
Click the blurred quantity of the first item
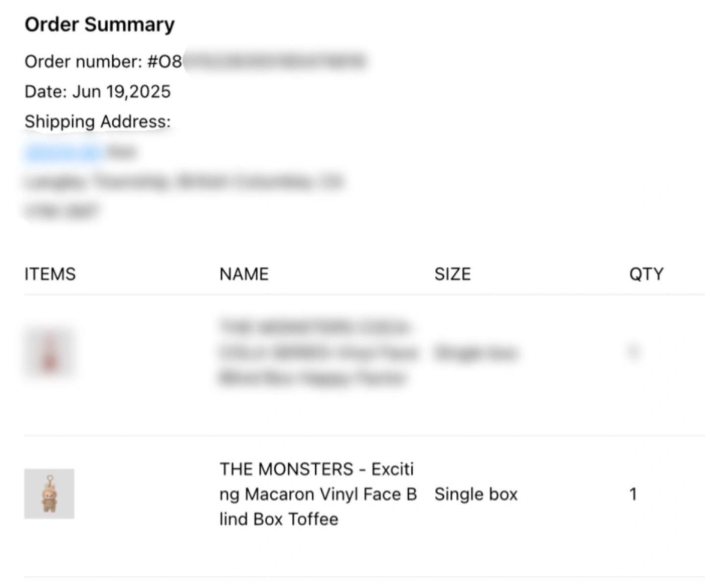[x=633, y=352]
